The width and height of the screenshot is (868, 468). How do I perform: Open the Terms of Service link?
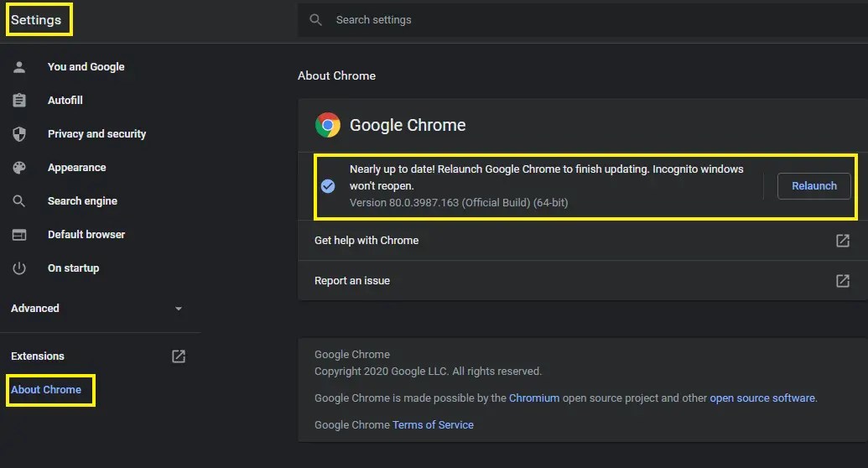pos(433,425)
